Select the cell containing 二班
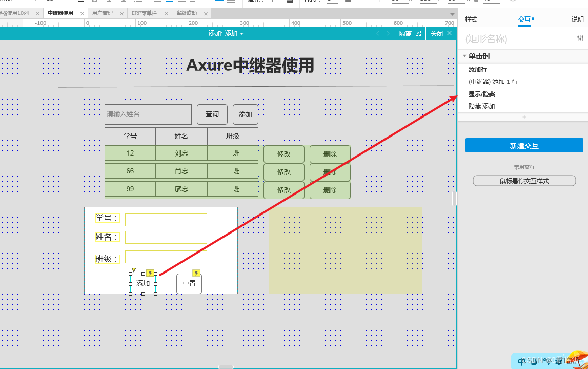Screen dimensions: 588x369 coord(233,171)
